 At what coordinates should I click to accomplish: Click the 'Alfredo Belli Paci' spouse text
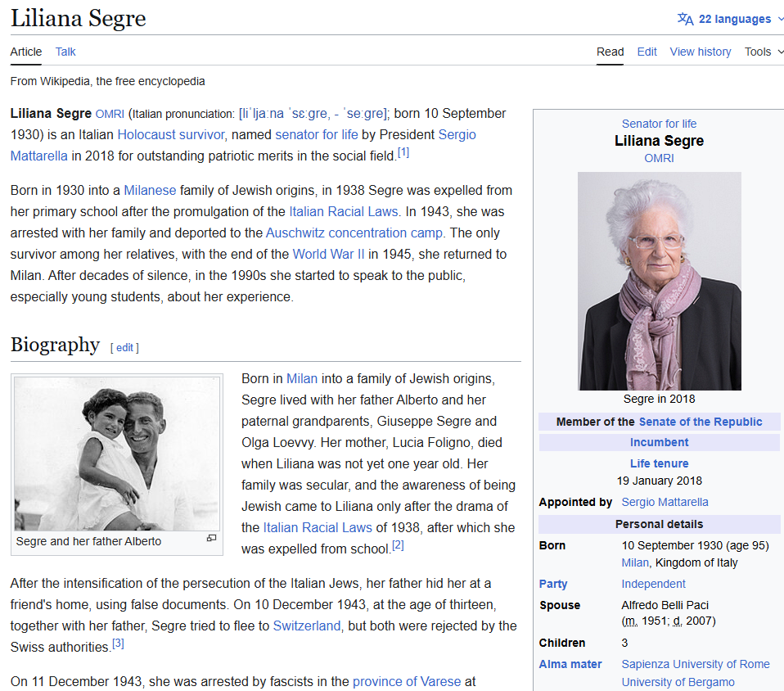click(665, 605)
